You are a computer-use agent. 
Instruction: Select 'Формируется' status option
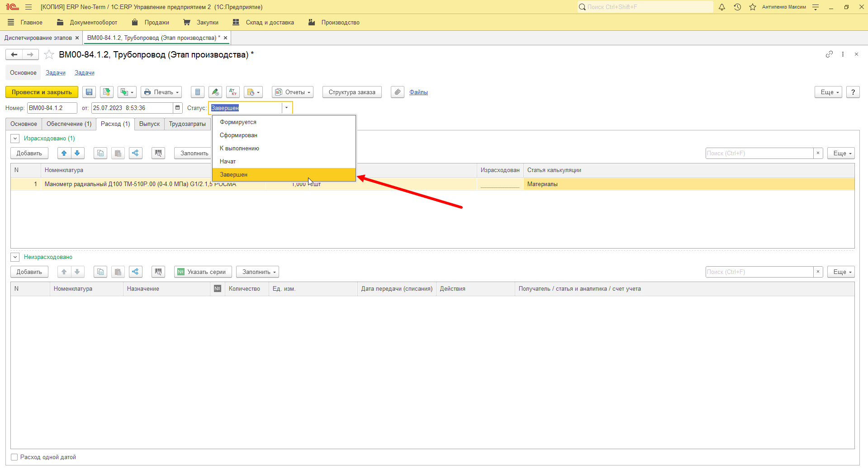tap(284, 122)
